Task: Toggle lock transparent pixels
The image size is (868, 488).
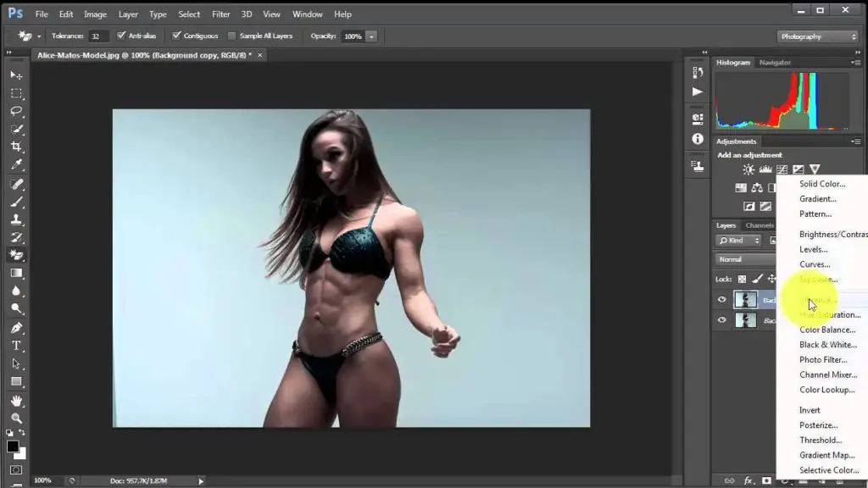Action: click(x=742, y=279)
